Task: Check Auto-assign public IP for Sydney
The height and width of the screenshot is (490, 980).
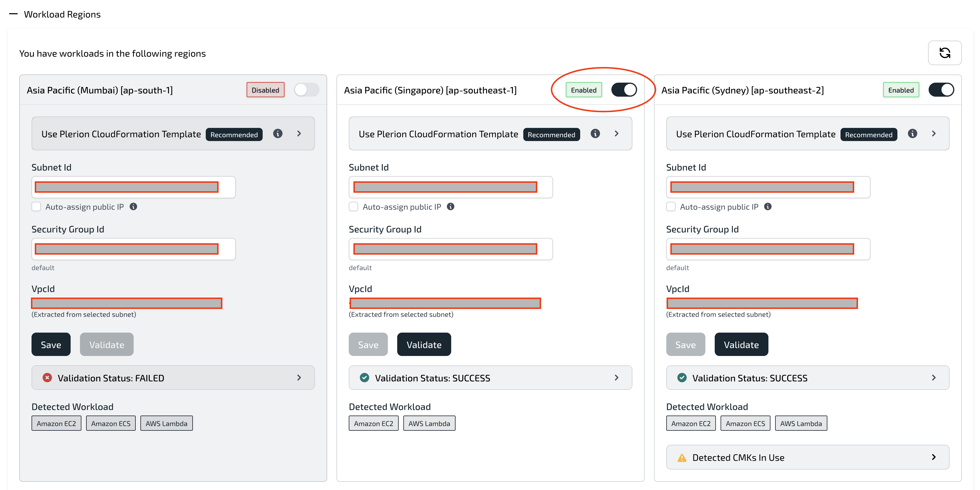Action: click(671, 206)
